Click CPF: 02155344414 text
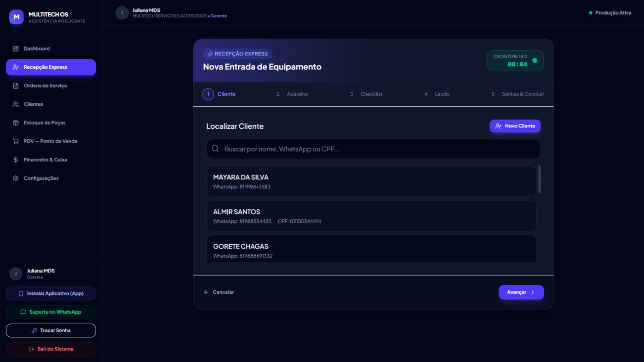 click(x=299, y=222)
